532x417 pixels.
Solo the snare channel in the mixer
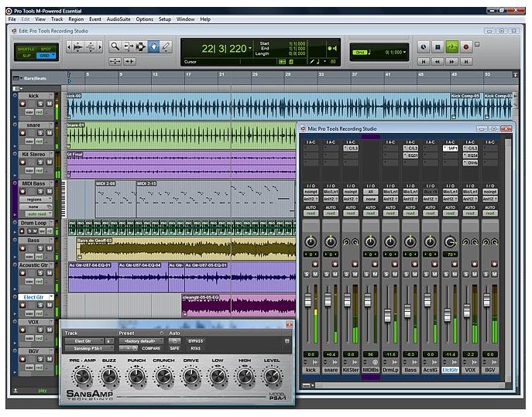[x=326, y=274]
